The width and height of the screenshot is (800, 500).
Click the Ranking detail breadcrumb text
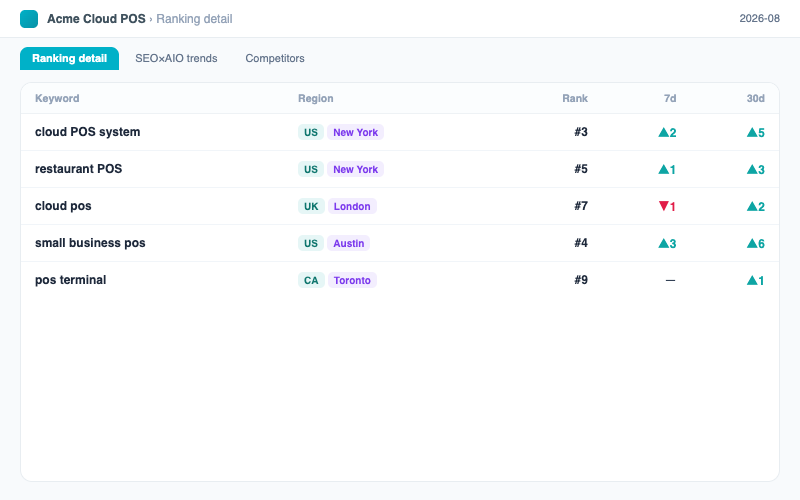(x=194, y=19)
